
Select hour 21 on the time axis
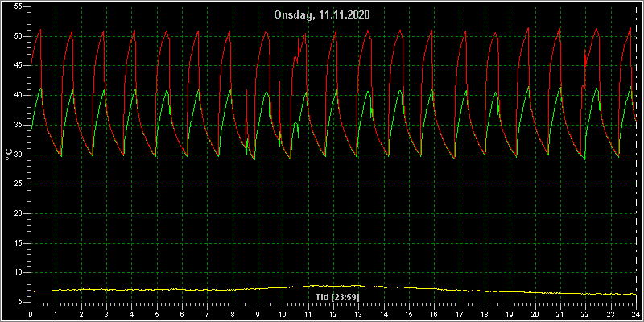(560, 313)
